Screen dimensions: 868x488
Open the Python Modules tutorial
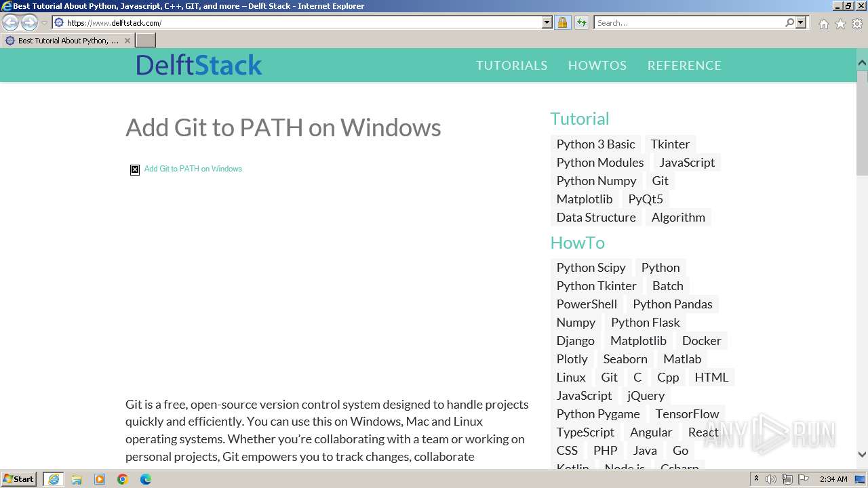pyautogui.click(x=600, y=162)
